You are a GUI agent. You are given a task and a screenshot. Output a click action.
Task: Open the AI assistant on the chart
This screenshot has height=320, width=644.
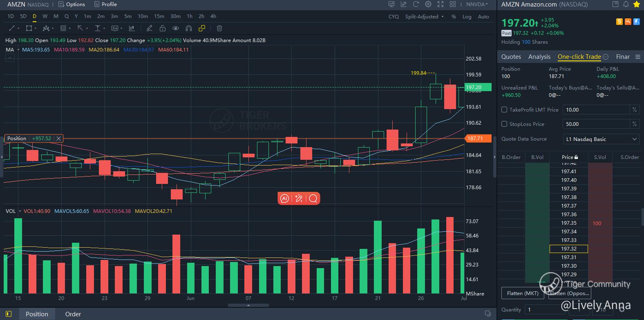285,198
